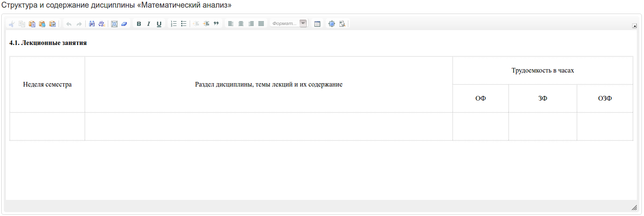644x216 pixels.
Task: Click Remove Format eraser icon
Action: click(x=124, y=24)
